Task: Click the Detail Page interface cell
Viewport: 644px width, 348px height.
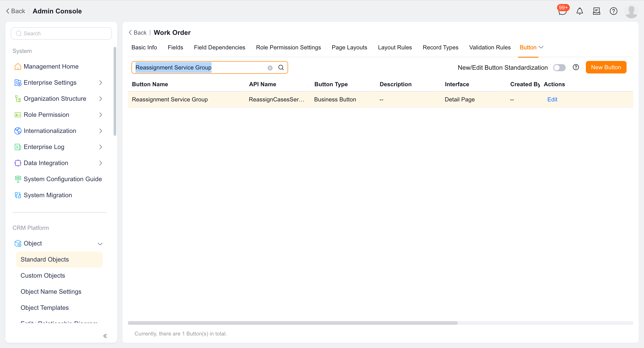Action: pyautogui.click(x=460, y=99)
